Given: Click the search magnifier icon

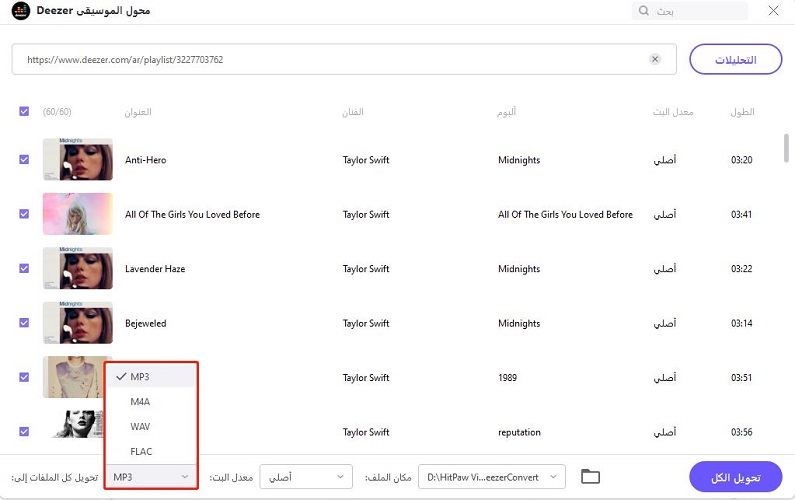Looking at the screenshot, I should pyautogui.click(x=643, y=11).
